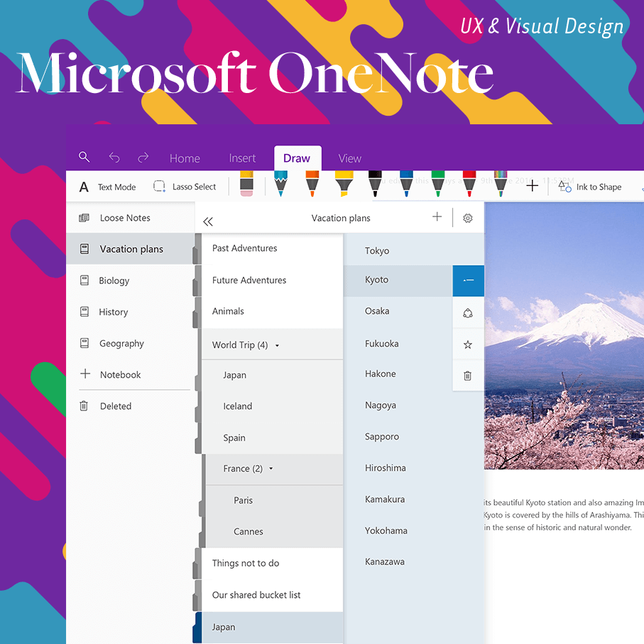The image size is (644, 644).
Task: Open the Vacation plans notebook
Action: coord(130,249)
